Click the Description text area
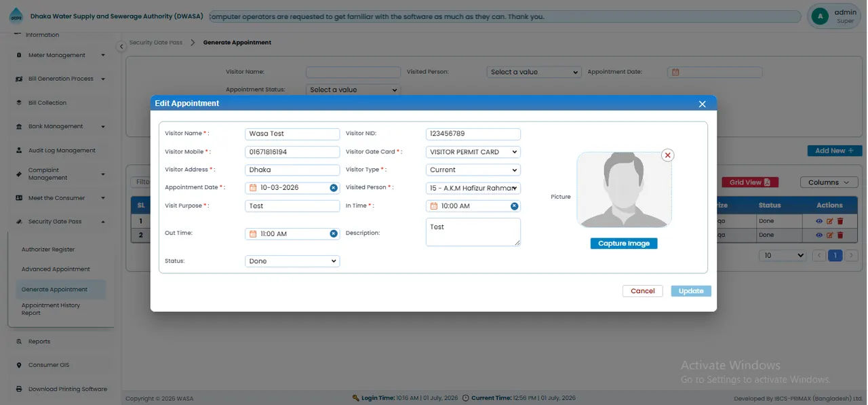This screenshot has width=868, height=405. tap(473, 232)
